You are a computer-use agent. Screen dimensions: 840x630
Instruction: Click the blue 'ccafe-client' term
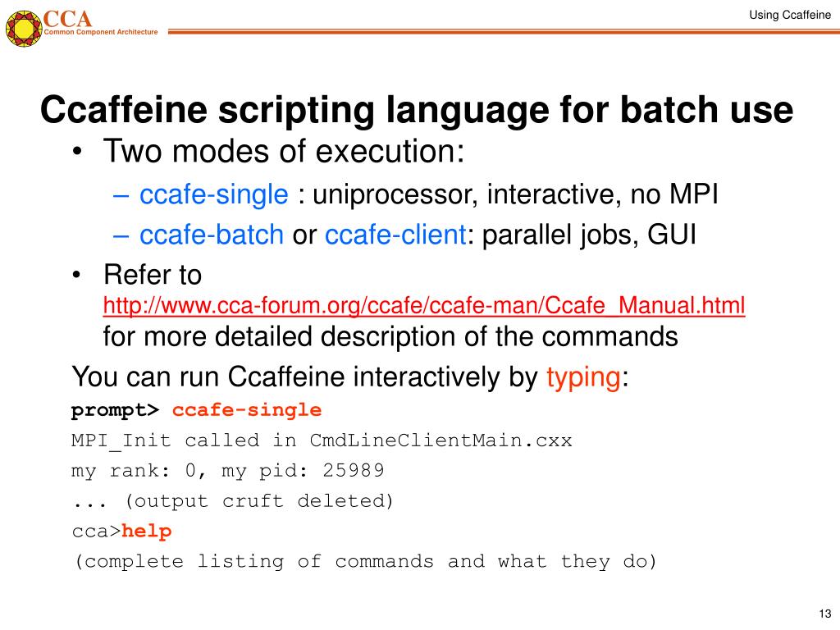pyautogui.click(x=395, y=235)
